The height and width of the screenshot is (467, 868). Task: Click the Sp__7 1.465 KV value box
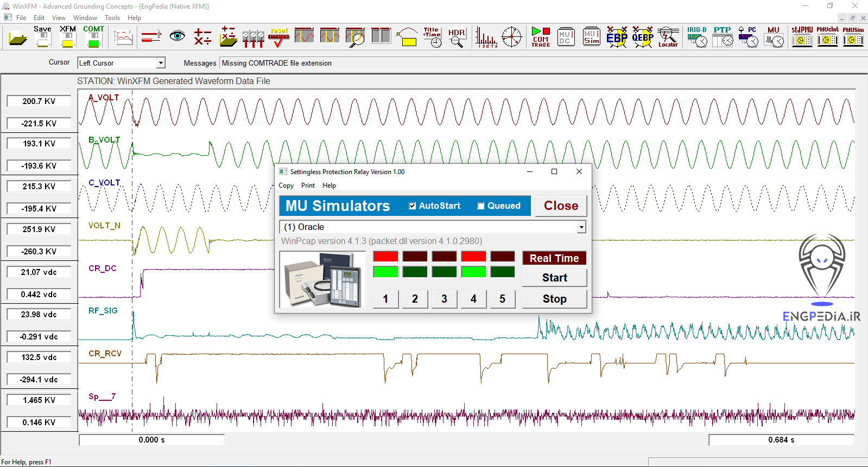[39, 400]
